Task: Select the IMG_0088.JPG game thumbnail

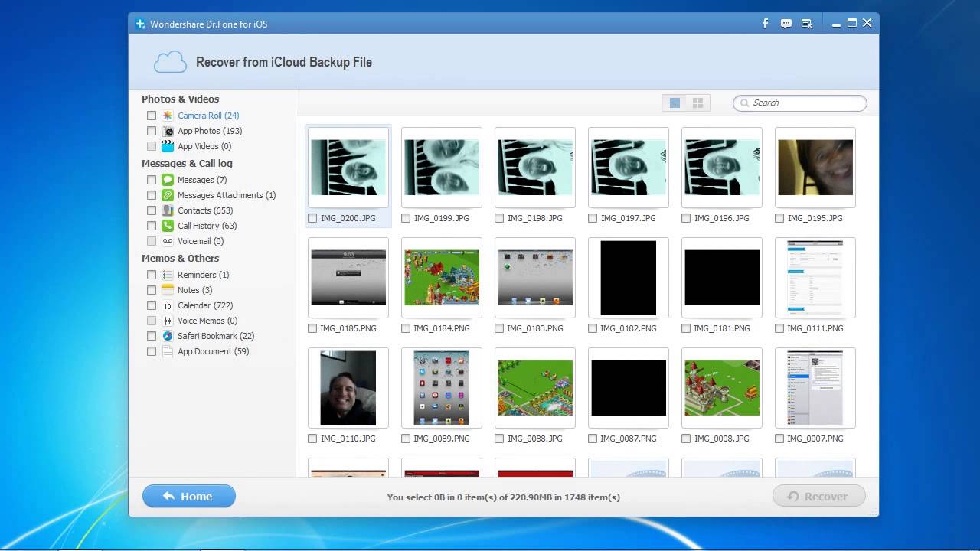Action: point(535,388)
